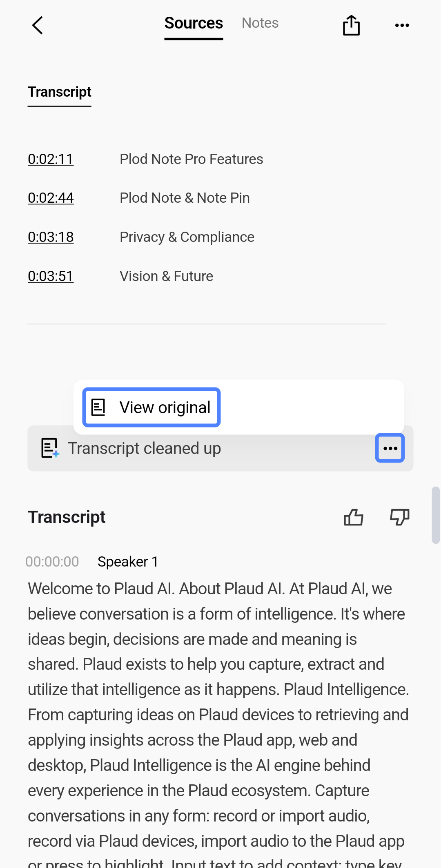
Task: Open the share icon at top
Action: click(351, 25)
